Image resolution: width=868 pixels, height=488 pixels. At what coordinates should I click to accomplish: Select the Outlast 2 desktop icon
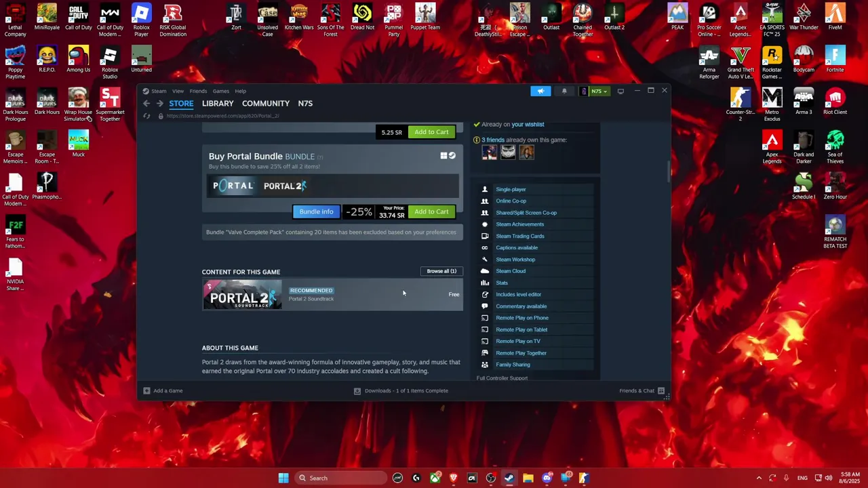tap(614, 17)
